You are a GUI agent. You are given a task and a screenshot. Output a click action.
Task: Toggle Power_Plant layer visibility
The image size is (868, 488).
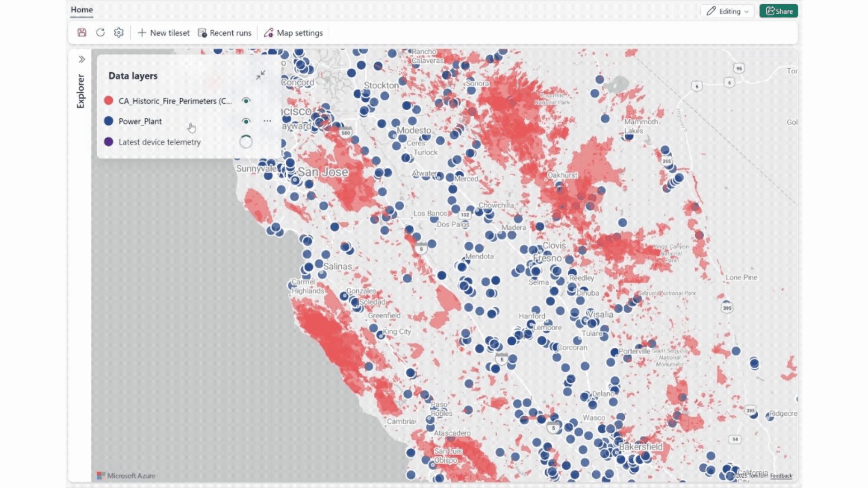(246, 121)
